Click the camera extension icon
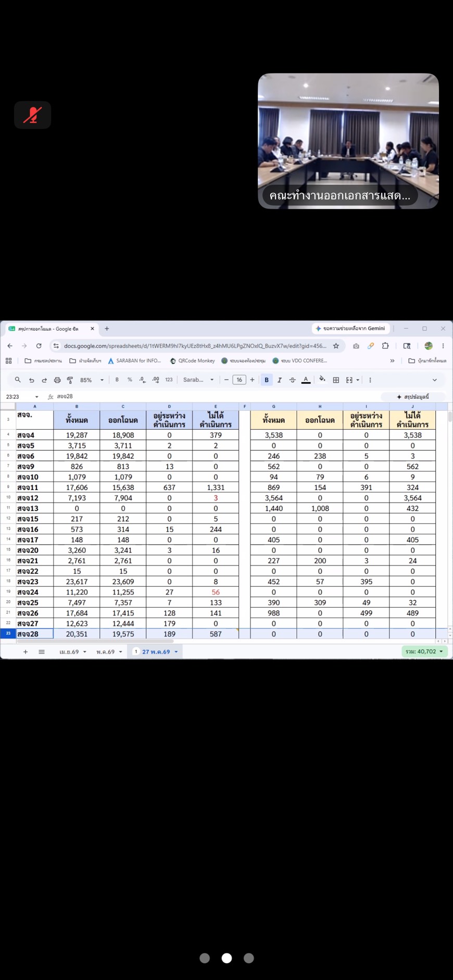 point(356,346)
